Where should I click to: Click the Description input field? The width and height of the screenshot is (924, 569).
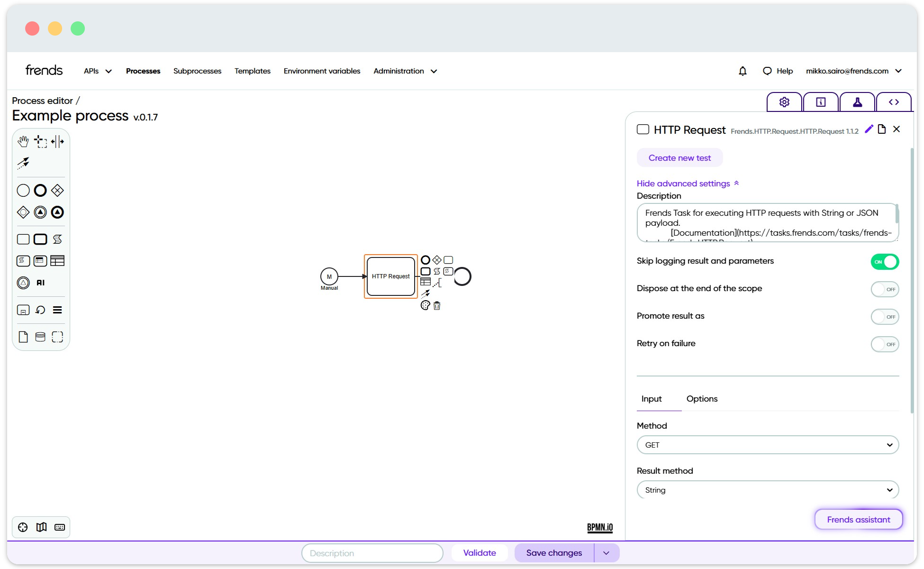click(x=372, y=553)
